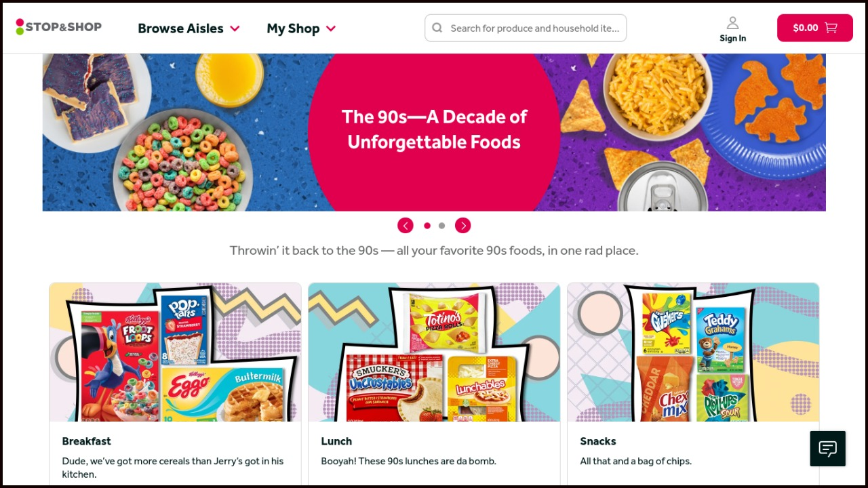Click the 90s Unforgettable Foods banner
The image size is (868, 488).
[434, 132]
